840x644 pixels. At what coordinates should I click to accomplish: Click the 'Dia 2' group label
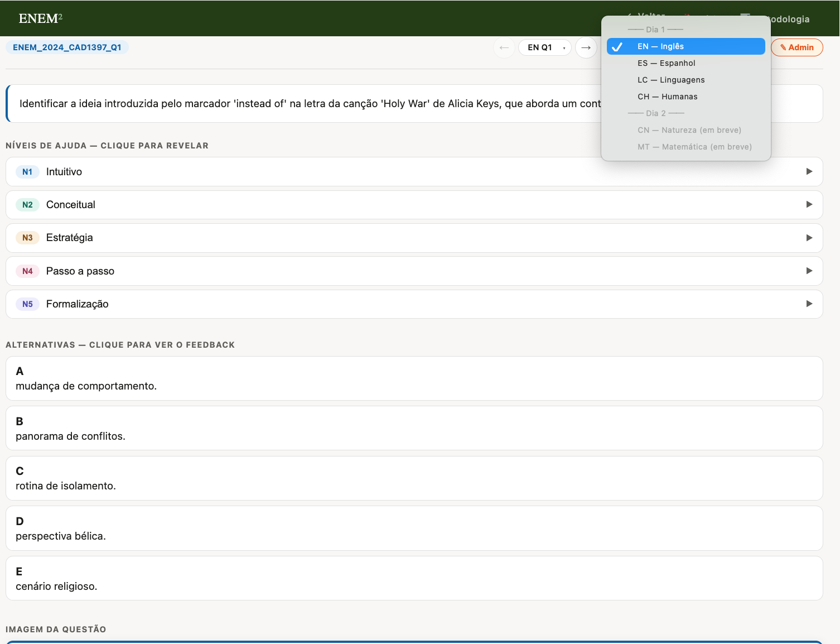(656, 113)
